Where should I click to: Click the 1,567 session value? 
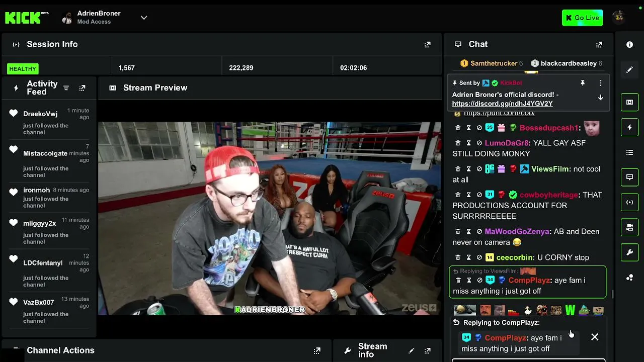(x=126, y=68)
